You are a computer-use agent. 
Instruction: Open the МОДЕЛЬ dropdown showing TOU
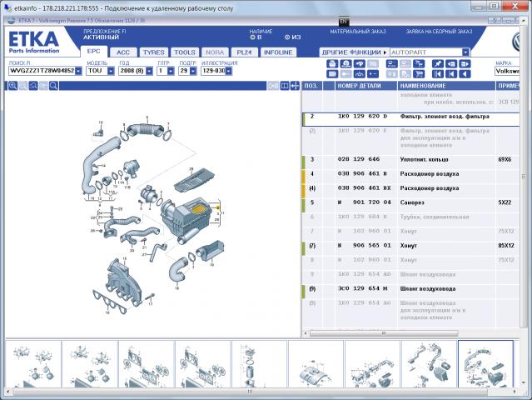111,71
